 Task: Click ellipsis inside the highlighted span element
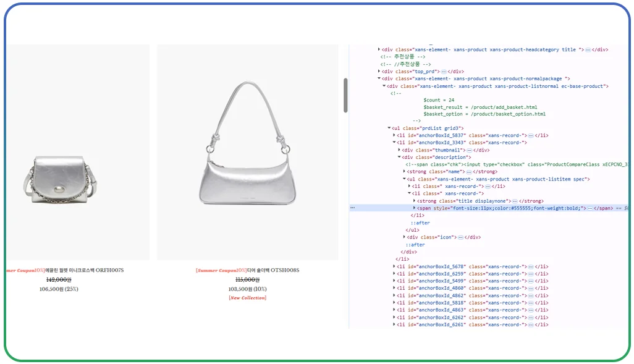pos(590,208)
